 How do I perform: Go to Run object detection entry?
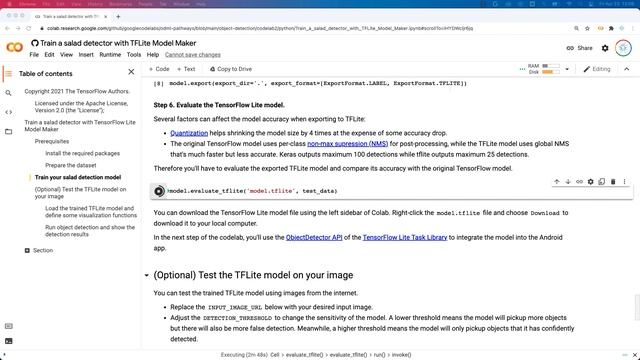pos(90,231)
